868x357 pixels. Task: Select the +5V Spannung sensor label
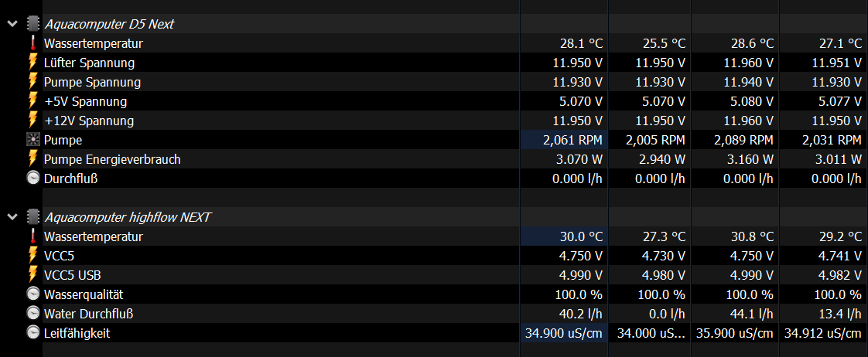(85, 102)
